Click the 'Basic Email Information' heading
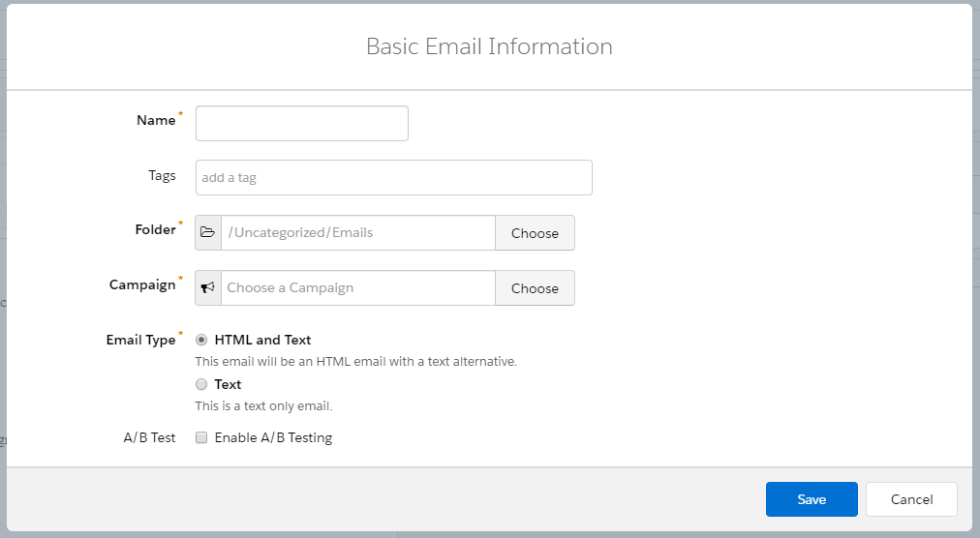The image size is (980, 538). pyautogui.click(x=489, y=46)
